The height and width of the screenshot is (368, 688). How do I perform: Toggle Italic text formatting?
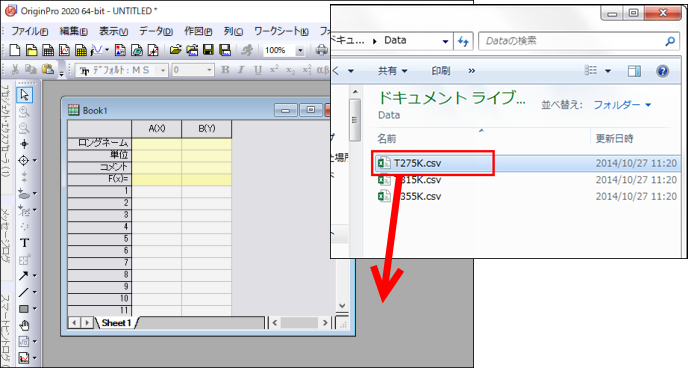241,70
